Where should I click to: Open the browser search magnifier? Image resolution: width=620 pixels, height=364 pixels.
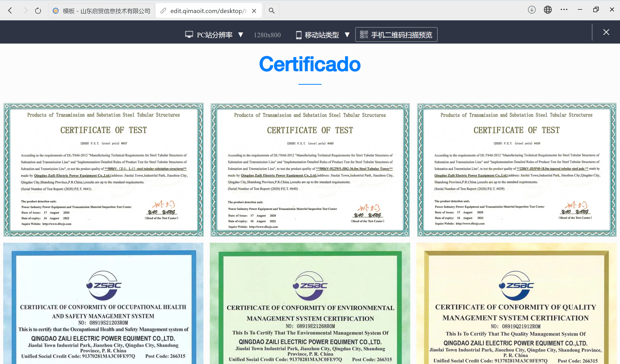coord(271,11)
